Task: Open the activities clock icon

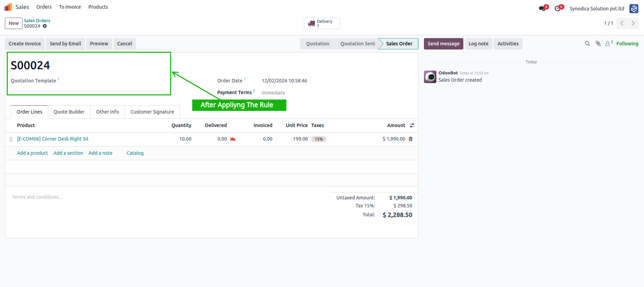Action: [557, 9]
